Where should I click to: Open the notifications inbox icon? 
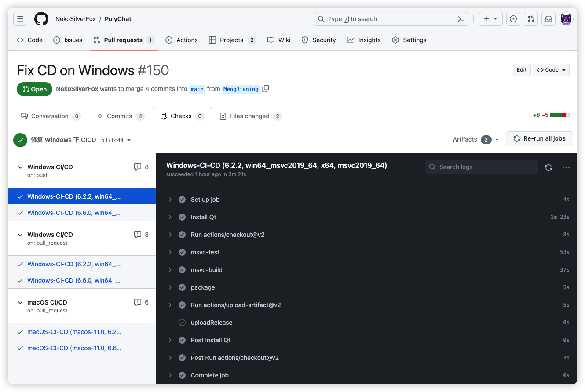(548, 19)
